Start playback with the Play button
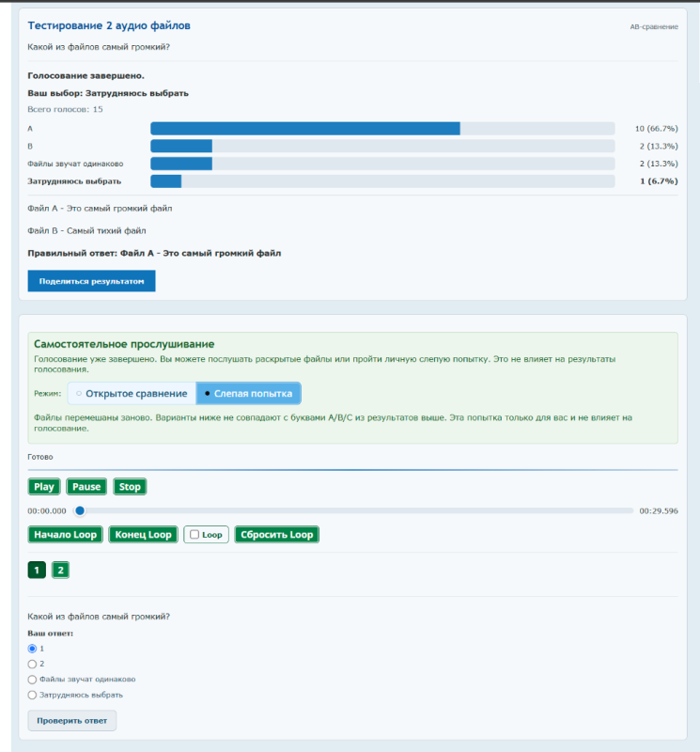700x752 pixels. point(43,486)
